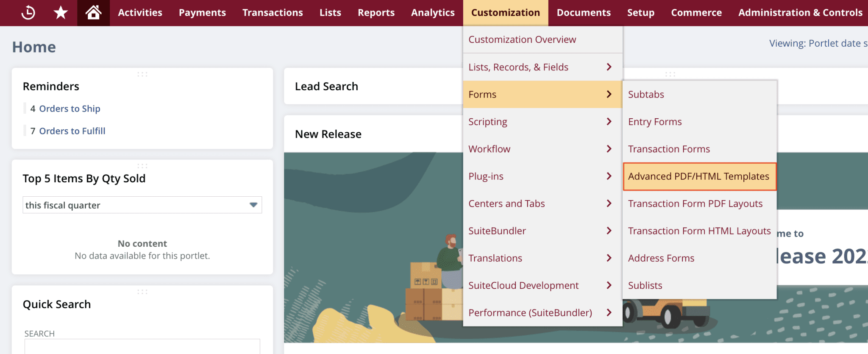Screen dimensions: 868x354
Task: Click the Quick Search portlet drag handle
Action: (142, 292)
